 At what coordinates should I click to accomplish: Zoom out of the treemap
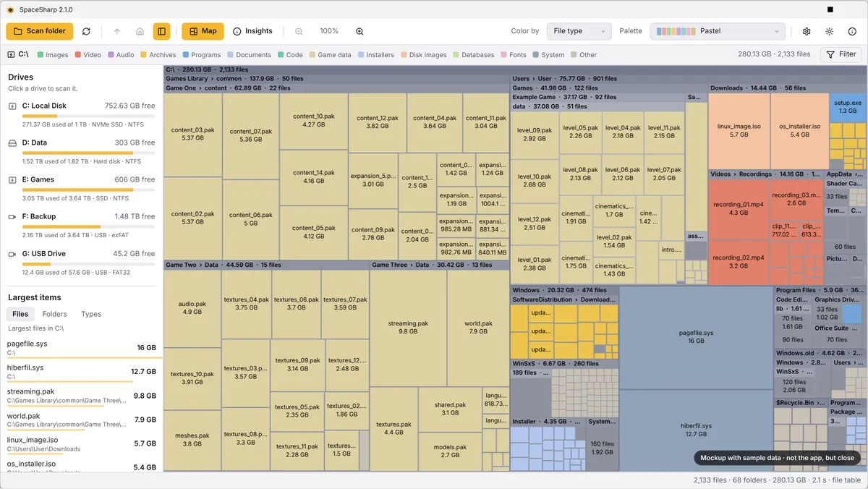[x=299, y=31]
